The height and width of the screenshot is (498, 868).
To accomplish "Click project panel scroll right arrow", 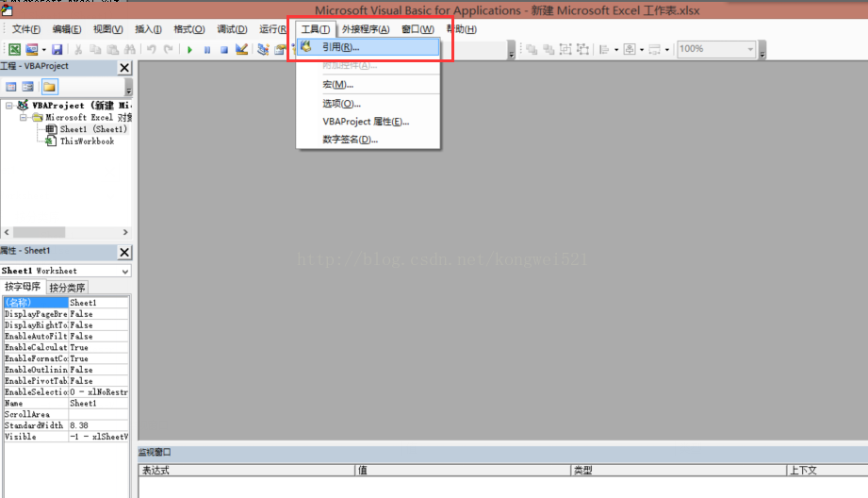I will click(x=125, y=232).
